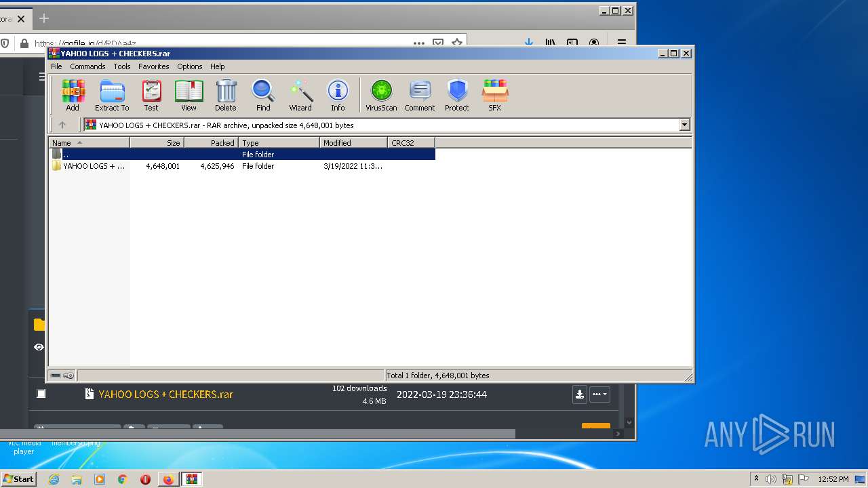The height and width of the screenshot is (488, 868).
Task: Click the Firefox horizontal scrollbar
Action: pyautogui.click(x=258, y=434)
